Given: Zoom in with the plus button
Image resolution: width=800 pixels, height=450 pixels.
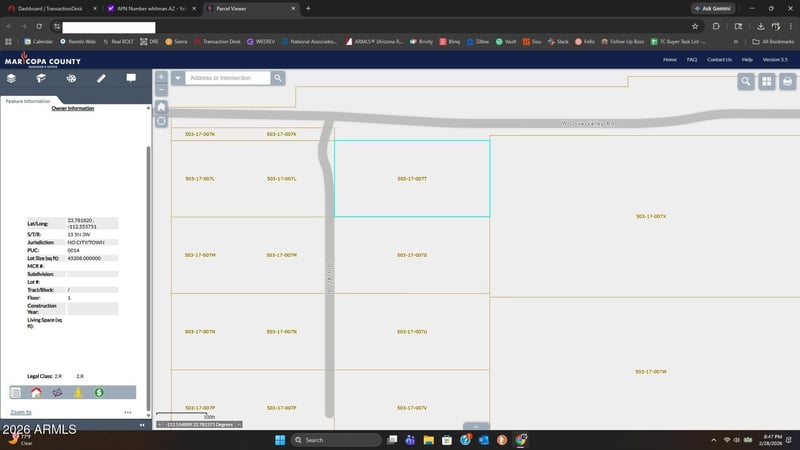Looking at the screenshot, I should tap(161, 77).
